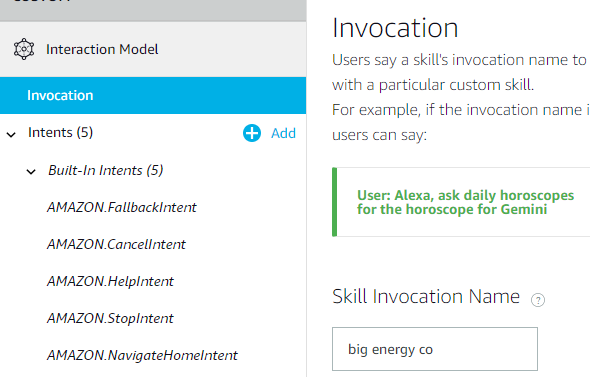Collapse the Built-In Intents chevron
Viewport: 590px width, 377px height.
click(31, 172)
